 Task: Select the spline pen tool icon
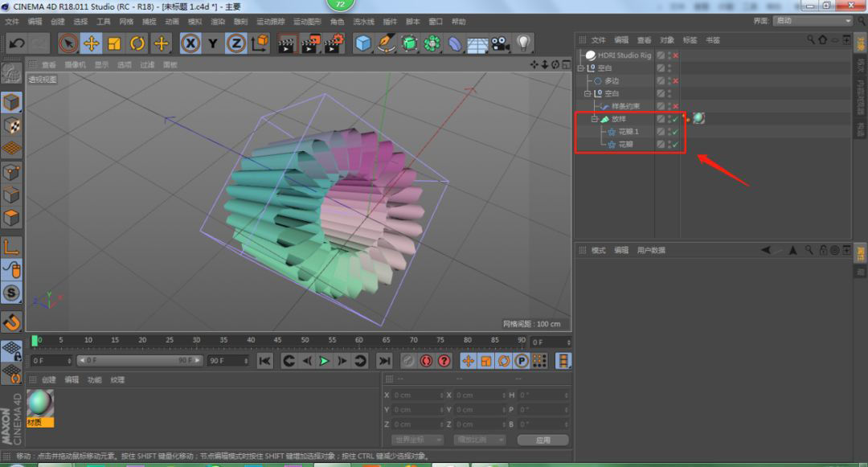(386, 43)
